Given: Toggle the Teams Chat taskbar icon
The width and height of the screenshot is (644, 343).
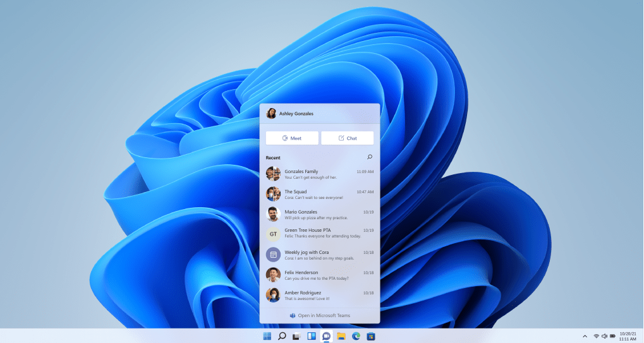Looking at the screenshot, I should tap(327, 336).
